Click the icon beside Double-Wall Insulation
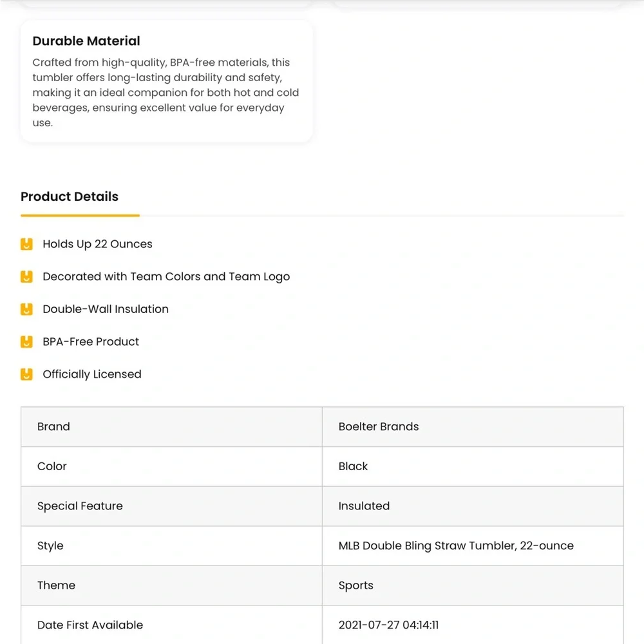 tap(26, 309)
